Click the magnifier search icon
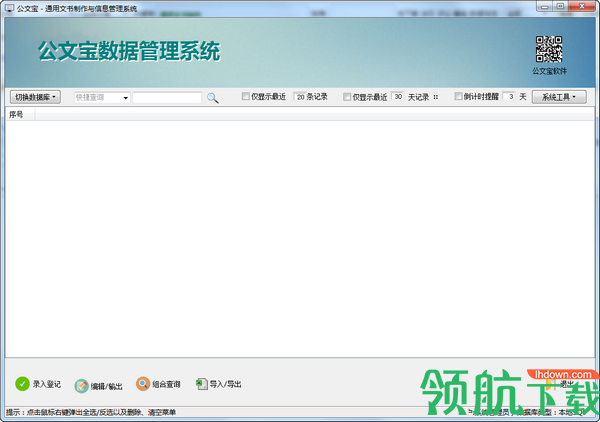 [x=213, y=98]
